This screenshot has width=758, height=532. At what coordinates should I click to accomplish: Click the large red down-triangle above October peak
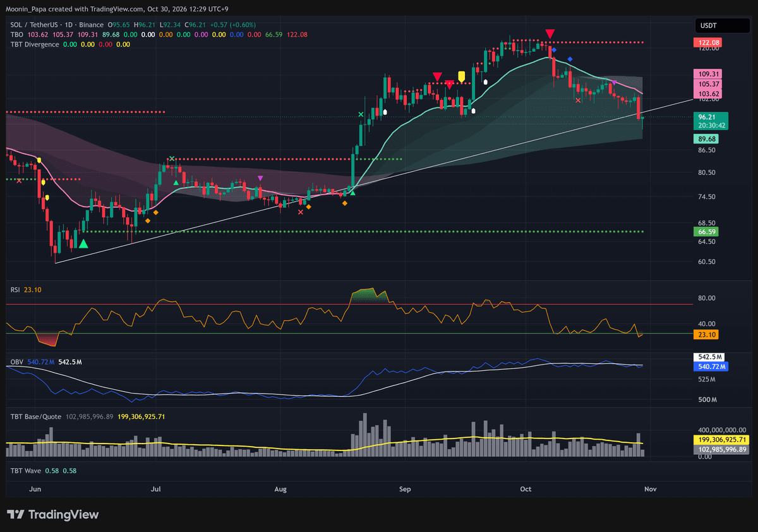coord(550,33)
